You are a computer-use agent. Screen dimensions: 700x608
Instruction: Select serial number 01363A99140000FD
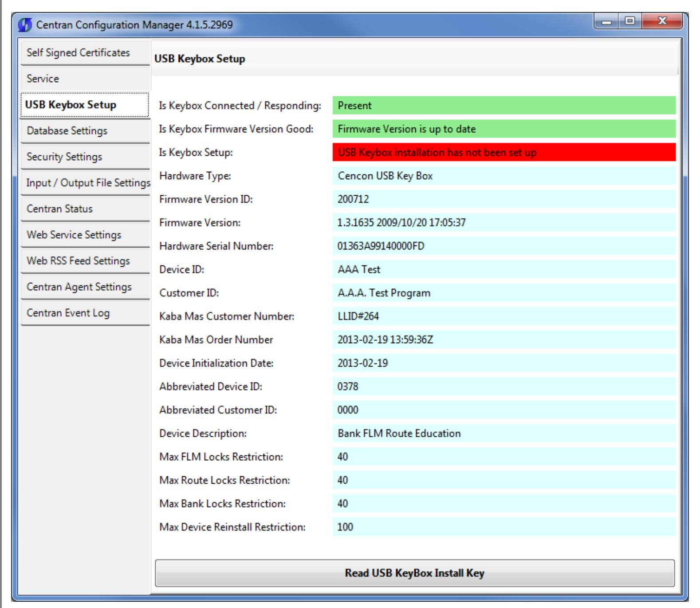pos(504,246)
